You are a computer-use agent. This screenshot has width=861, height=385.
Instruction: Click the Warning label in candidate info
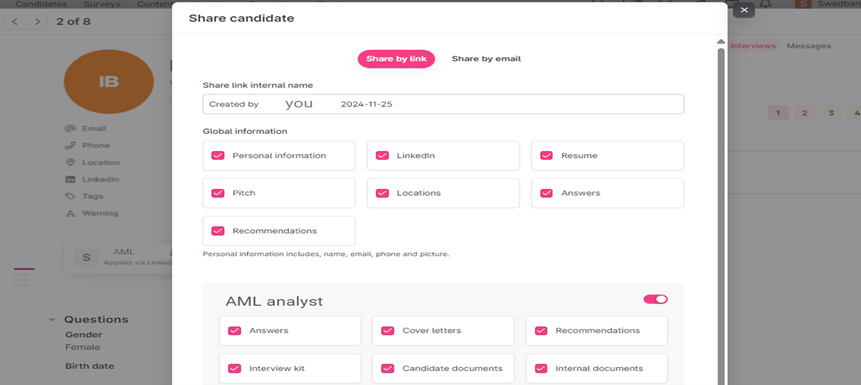(100, 213)
